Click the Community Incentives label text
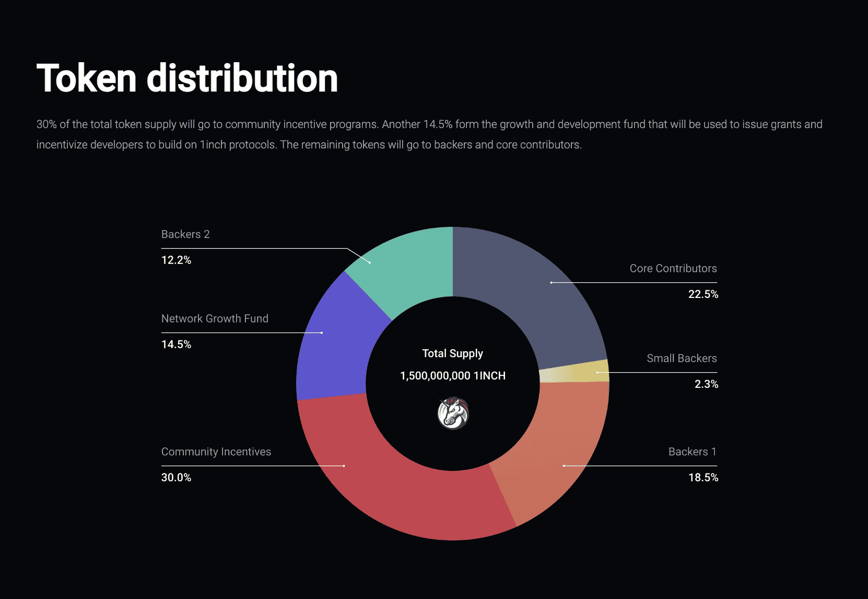The width and height of the screenshot is (868, 599). tap(216, 452)
